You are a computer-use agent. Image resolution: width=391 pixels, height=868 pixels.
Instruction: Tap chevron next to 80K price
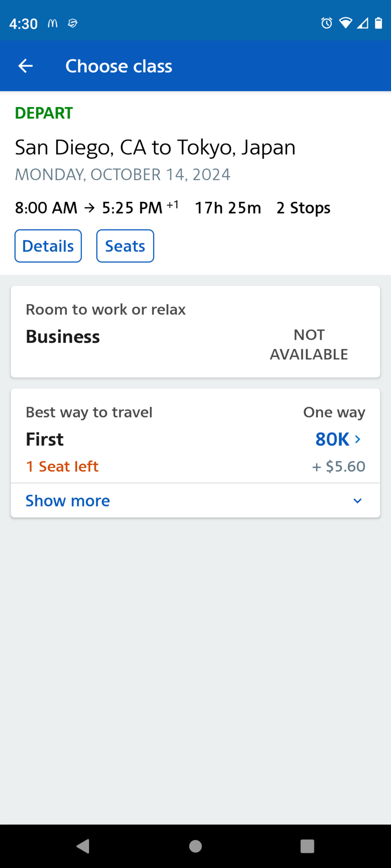[x=358, y=439]
